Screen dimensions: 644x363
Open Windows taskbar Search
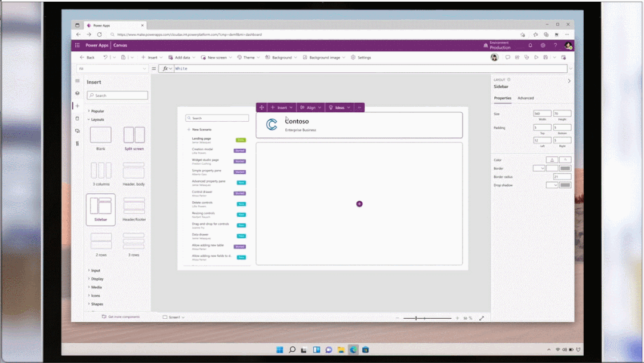coord(292,350)
